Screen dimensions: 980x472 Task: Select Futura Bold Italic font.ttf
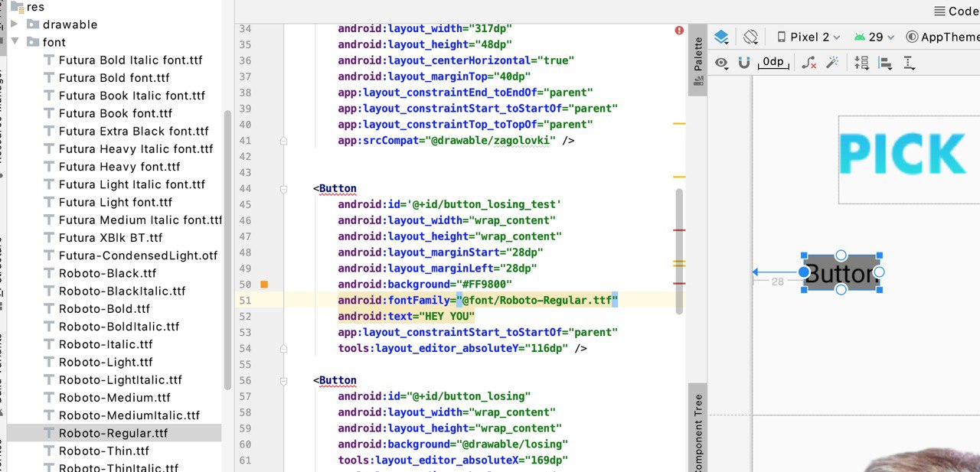pyautogui.click(x=130, y=60)
